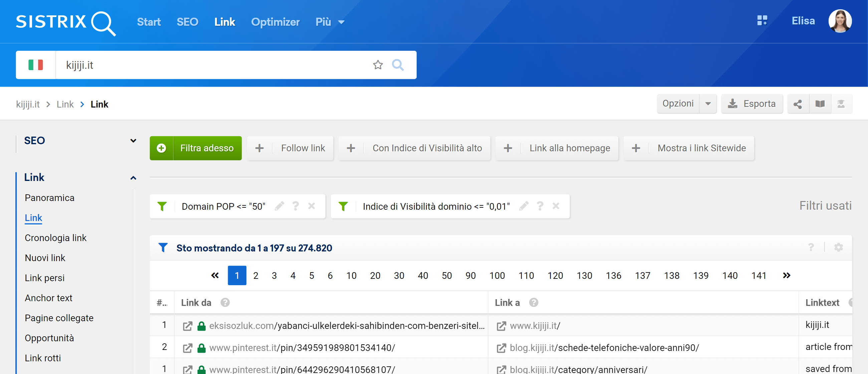The image size is (868, 374).
Task: Click the Elisa username in header
Action: (803, 21)
